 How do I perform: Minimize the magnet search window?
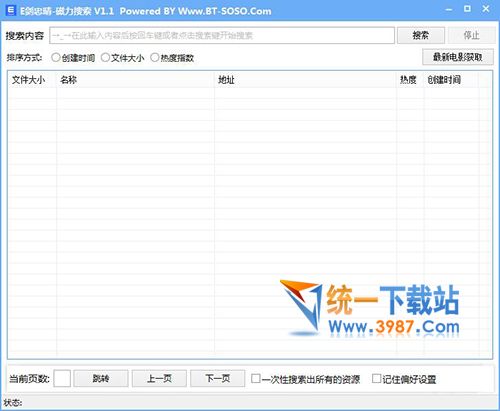click(x=449, y=10)
